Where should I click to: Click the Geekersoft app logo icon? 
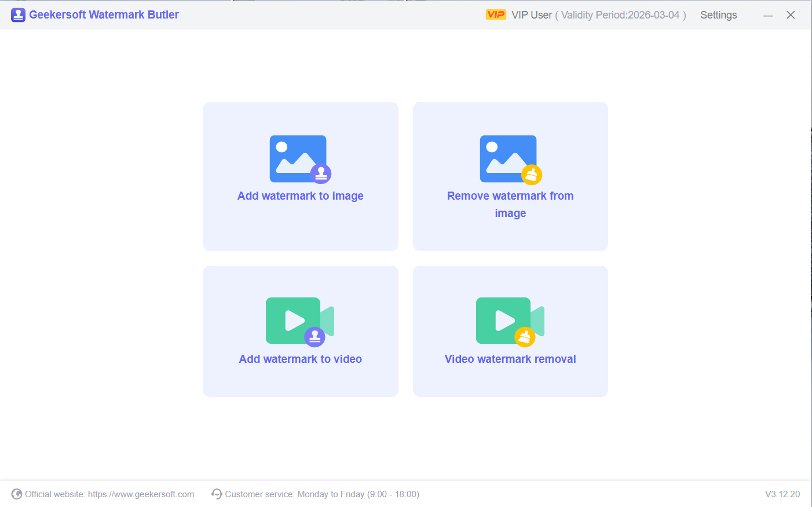[18, 15]
